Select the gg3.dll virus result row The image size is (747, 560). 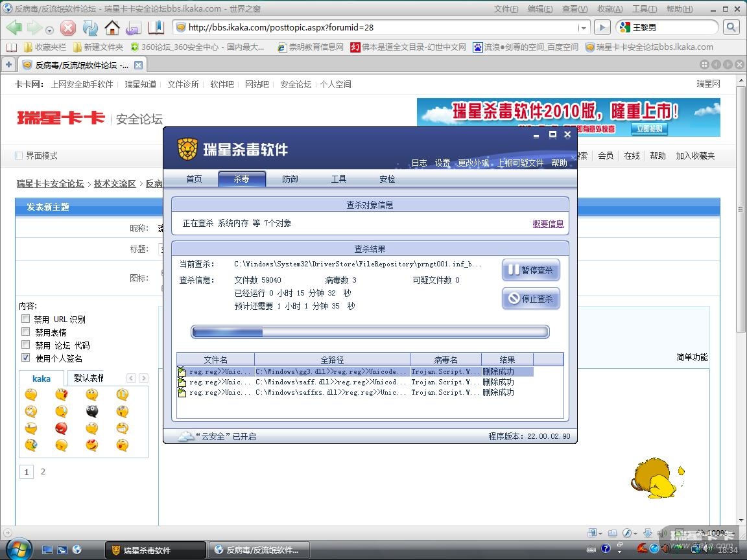coord(355,371)
